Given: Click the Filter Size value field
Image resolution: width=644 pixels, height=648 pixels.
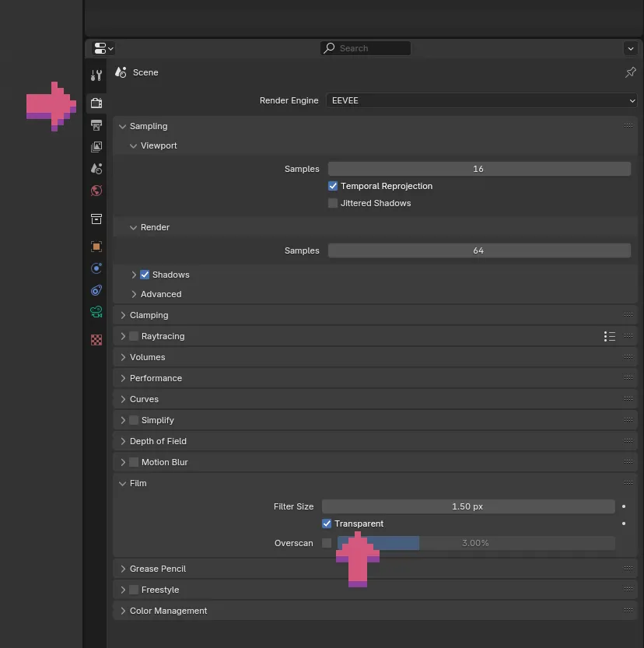Looking at the screenshot, I should tap(467, 506).
